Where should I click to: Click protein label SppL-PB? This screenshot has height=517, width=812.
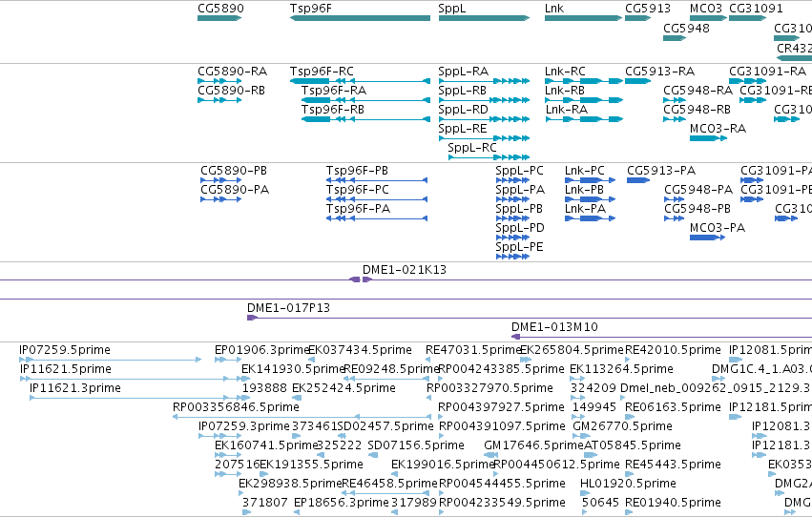(519, 209)
